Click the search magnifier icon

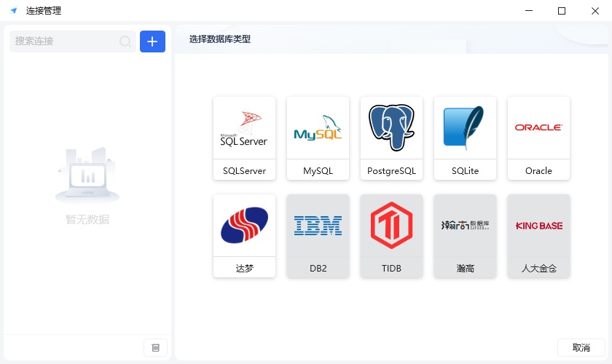pos(125,41)
